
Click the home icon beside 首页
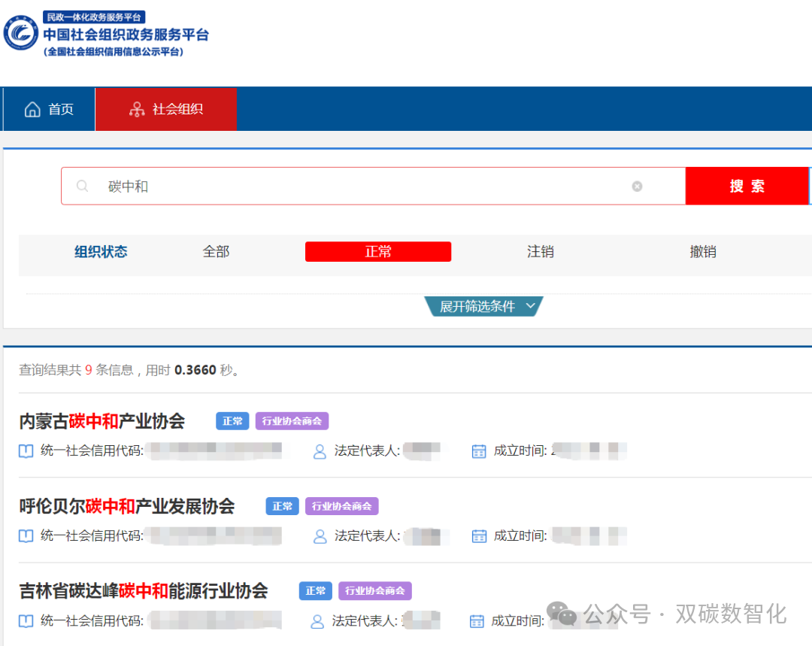click(x=32, y=109)
